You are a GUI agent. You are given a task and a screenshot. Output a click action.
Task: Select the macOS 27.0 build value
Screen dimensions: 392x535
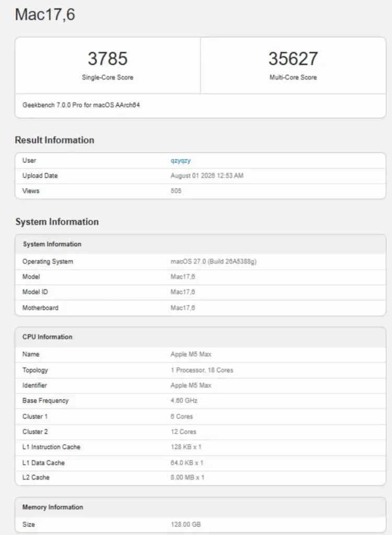(213, 262)
